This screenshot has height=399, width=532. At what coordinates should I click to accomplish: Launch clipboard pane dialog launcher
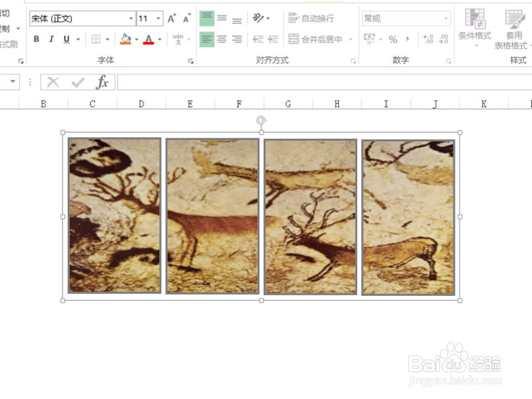click(x=21, y=61)
